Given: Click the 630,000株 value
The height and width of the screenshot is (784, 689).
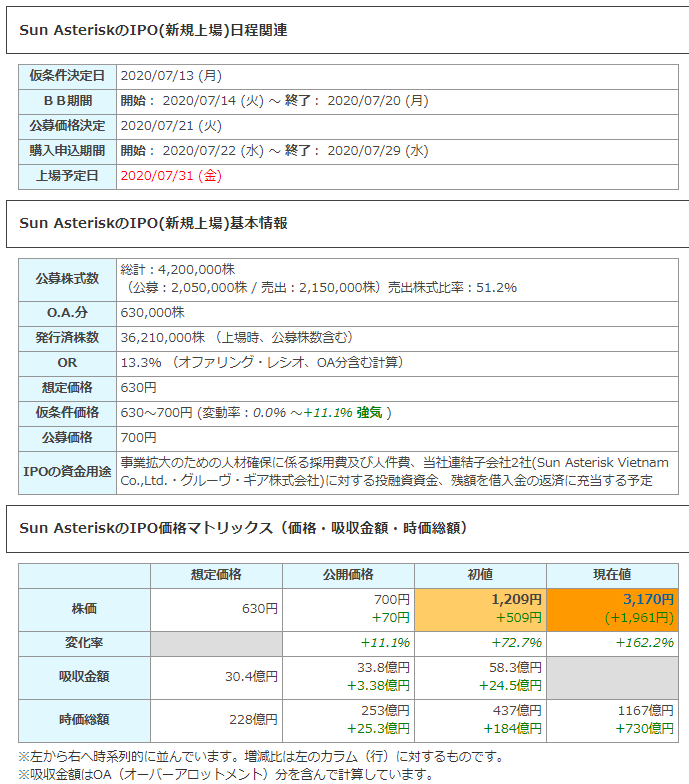Looking at the screenshot, I should tap(152, 313).
